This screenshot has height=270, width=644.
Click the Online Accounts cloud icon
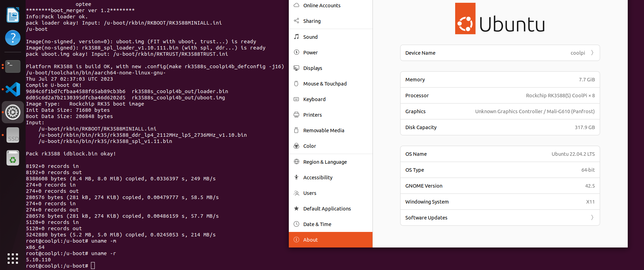pyautogui.click(x=296, y=5)
